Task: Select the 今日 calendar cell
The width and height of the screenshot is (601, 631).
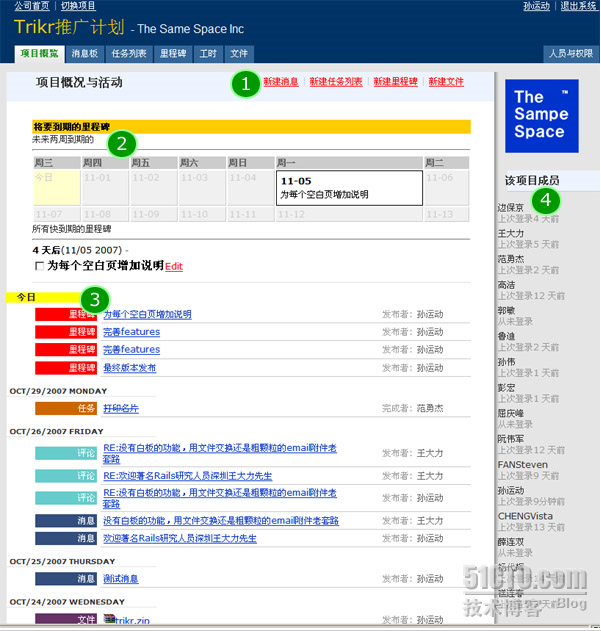Action: (57, 188)
